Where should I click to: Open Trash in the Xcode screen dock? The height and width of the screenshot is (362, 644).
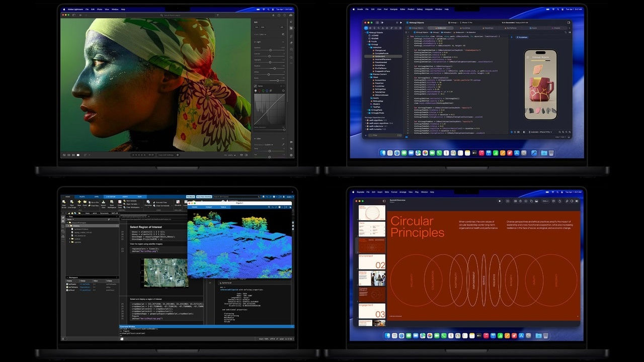click(551, 152)
